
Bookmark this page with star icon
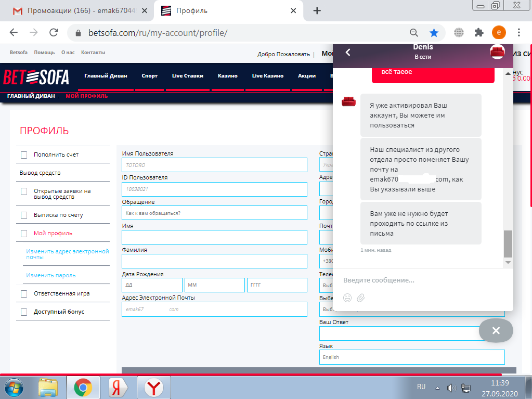tap(434, 33)
